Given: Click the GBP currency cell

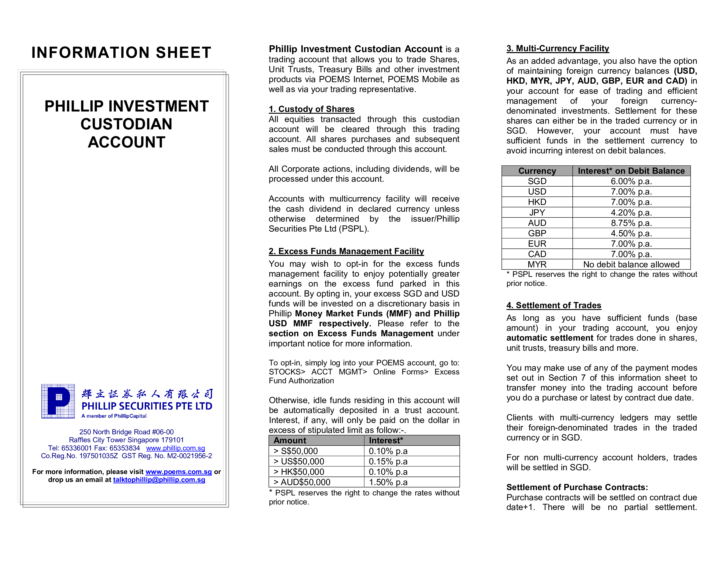Looking at the screenshot, I should pyautogui.click(x=537, y=233).
